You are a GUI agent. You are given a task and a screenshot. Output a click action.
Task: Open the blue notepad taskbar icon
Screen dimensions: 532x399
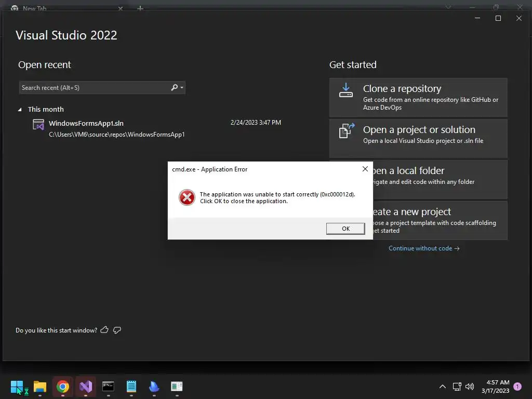pyautogui.click(x=131, y=387)
